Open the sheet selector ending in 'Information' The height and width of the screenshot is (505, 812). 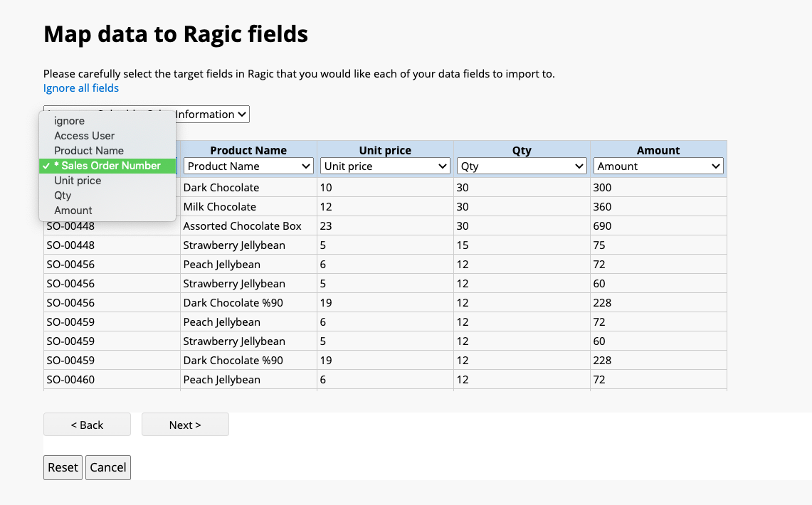click(x=147, y=115)
